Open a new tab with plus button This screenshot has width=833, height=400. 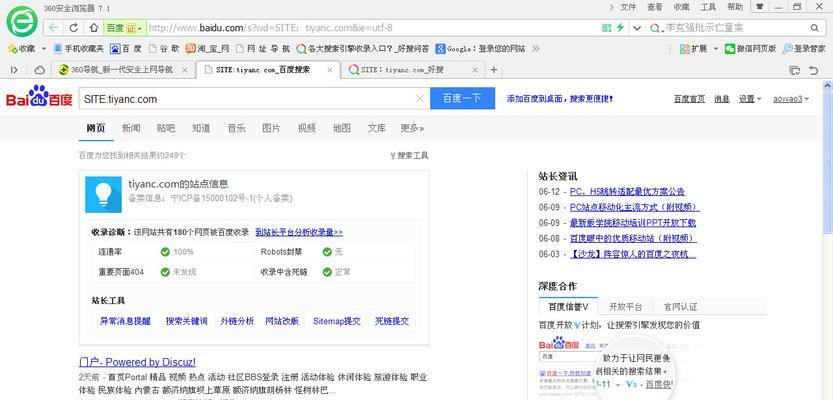(494, 70)
